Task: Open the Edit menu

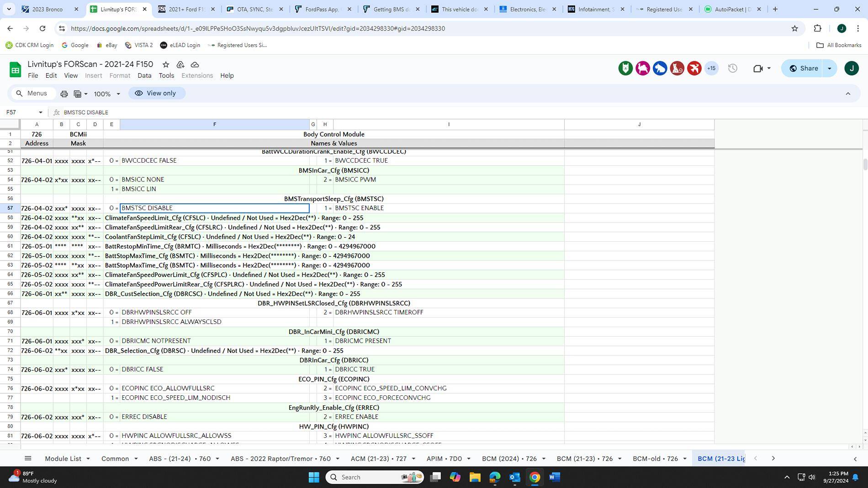Action: pos(51,76)
